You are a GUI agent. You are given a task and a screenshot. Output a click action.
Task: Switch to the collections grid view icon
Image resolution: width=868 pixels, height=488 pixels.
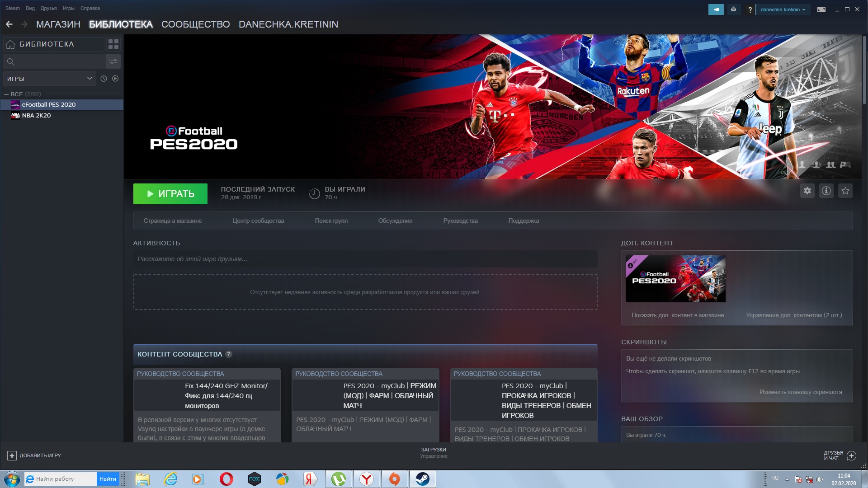click(x=113, y=44)
